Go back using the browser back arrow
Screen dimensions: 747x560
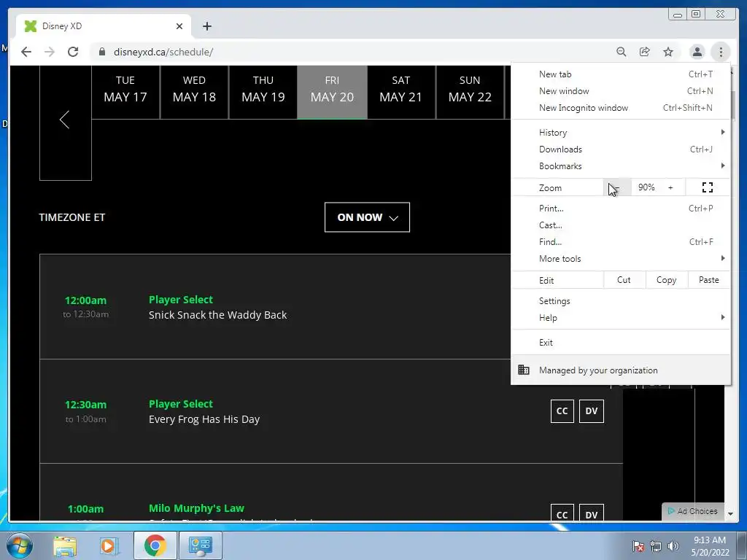[26, 52]
